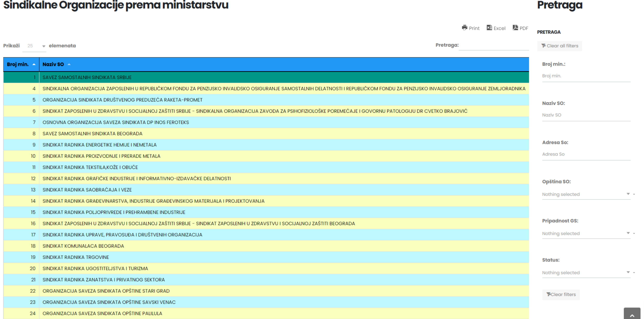
Task: Select row SINDIKAT RADNIKA GRAFIČKE INDUSTRIJE
Action: click(266, 179)
